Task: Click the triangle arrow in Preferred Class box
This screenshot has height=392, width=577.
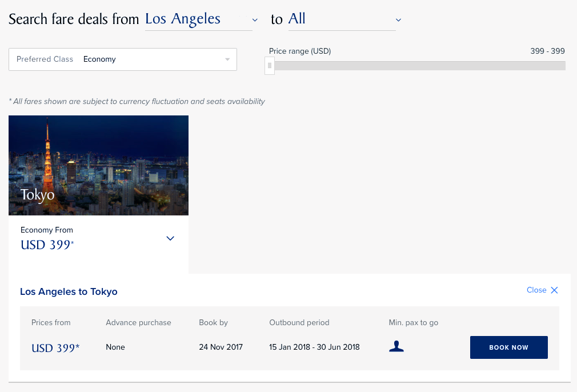Action: pyautogui.click(x=227, y=59)
